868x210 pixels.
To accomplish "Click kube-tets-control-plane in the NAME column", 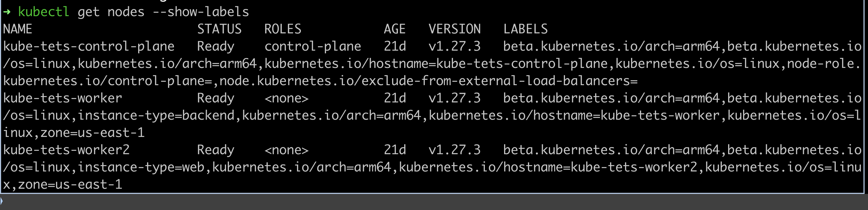I will [x=89, y=47].
